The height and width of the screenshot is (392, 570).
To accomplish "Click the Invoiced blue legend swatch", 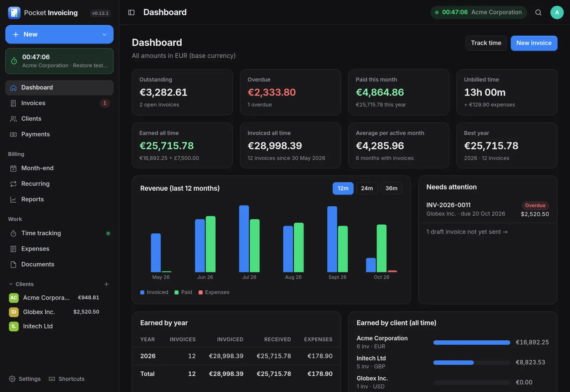I will [x=142, y=293].
